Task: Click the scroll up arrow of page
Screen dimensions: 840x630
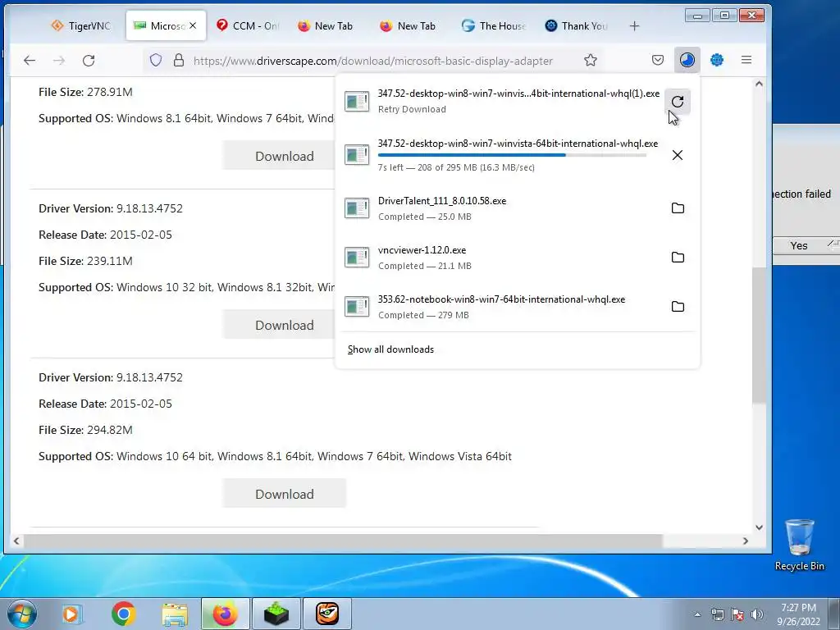Action: (x=759, y=84)
